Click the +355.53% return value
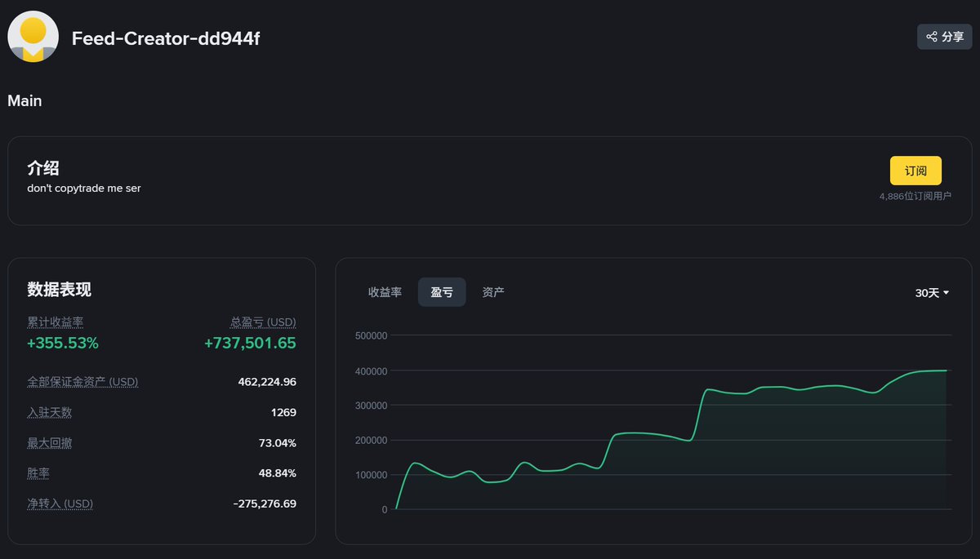 63,344
